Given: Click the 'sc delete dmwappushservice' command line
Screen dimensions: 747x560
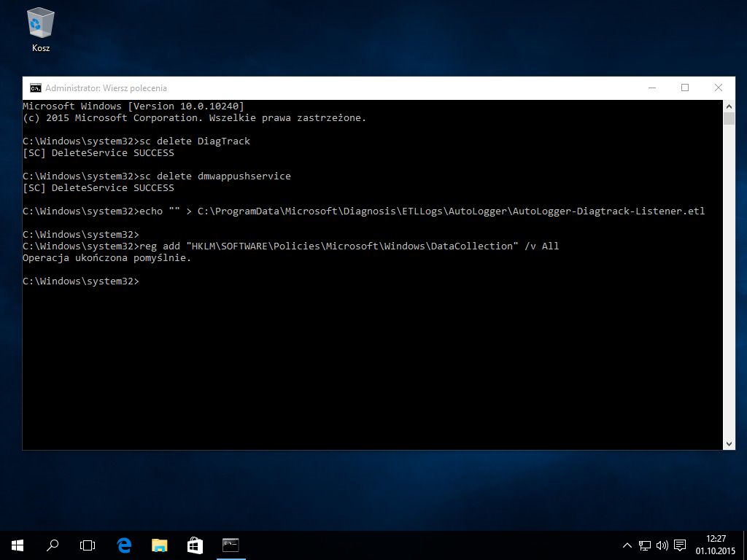Looking at the screenshot, I should [157, 176].
